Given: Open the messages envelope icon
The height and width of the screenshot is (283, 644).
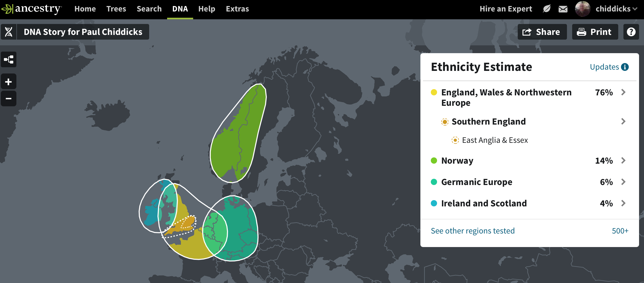Looking at the screenshot, I should (x=563, y=9).
